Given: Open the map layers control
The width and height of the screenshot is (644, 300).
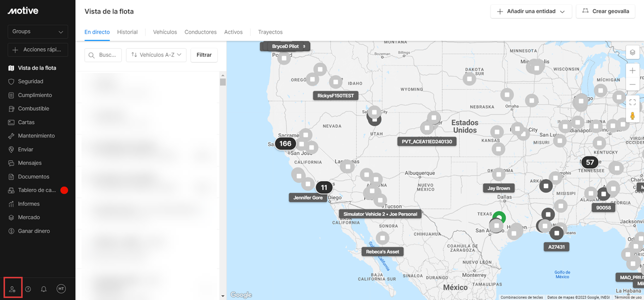Looking at the screenshot, I should click(x=632, y=52).
